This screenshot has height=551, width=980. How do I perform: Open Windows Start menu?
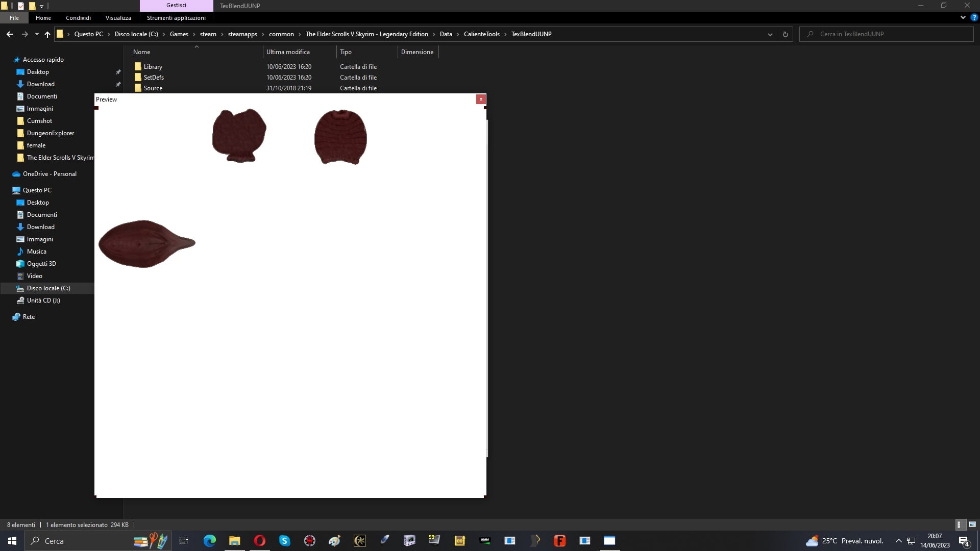click(12, 541)
